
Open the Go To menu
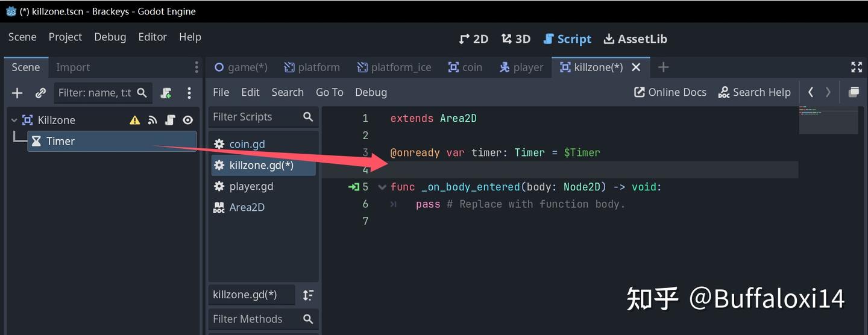(329, 92)
